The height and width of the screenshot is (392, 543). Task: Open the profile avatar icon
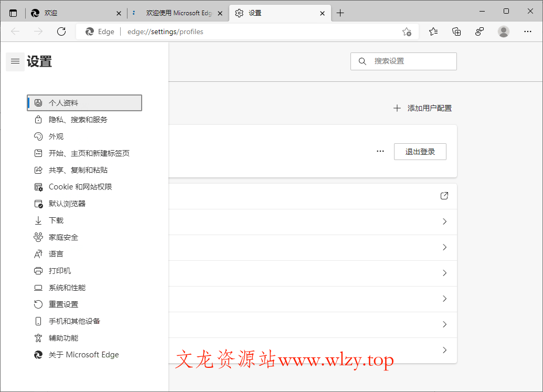pyautogui.click(x=503, y=31)
